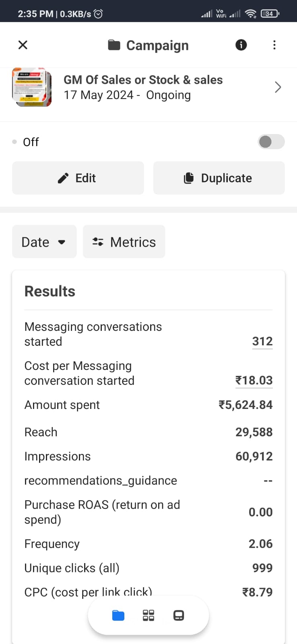Open the three-dot overflow menu

[x=274, y=45]
